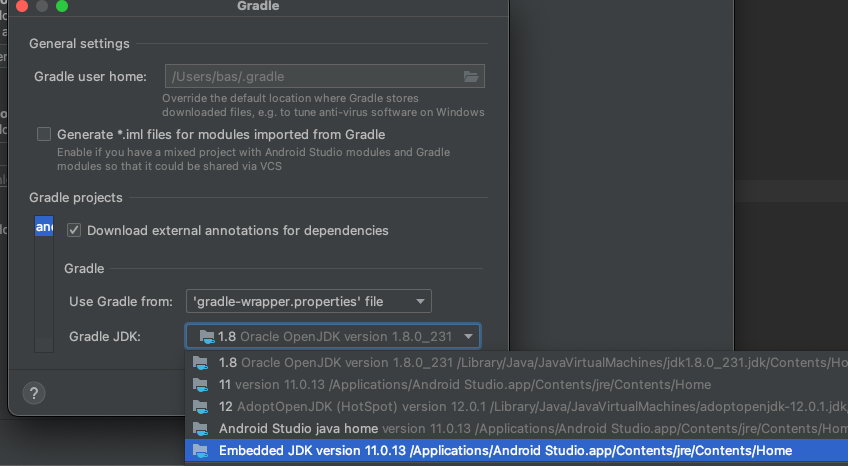Click JDK folder icon beside 1.8 Oracle OpenJDK option

201,363
